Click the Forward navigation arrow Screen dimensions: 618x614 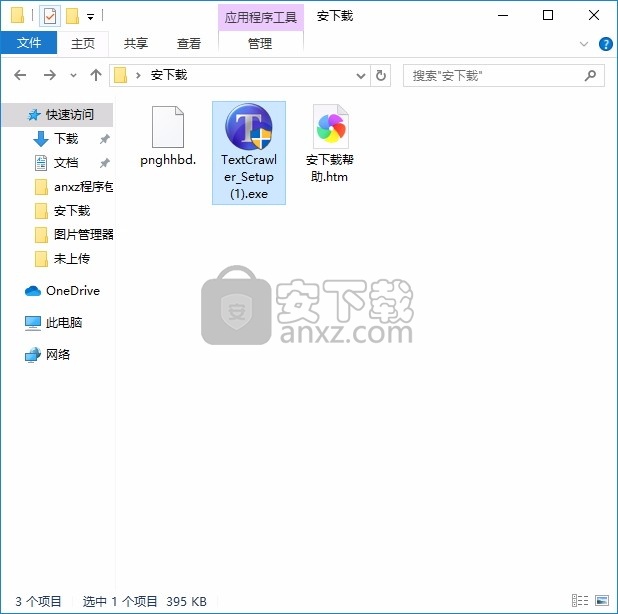pyautogui.click(x=50, y=75)
